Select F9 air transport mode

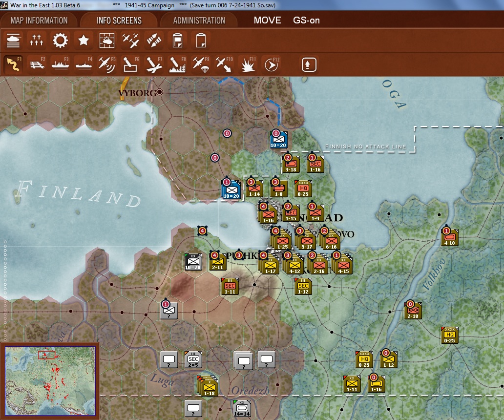pos(201,64)
